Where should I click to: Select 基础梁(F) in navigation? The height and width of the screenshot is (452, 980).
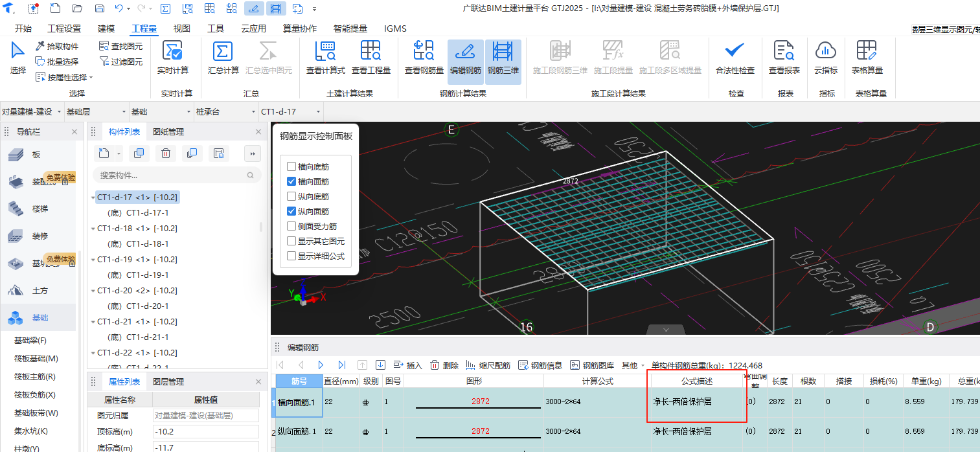pos(32,340)
